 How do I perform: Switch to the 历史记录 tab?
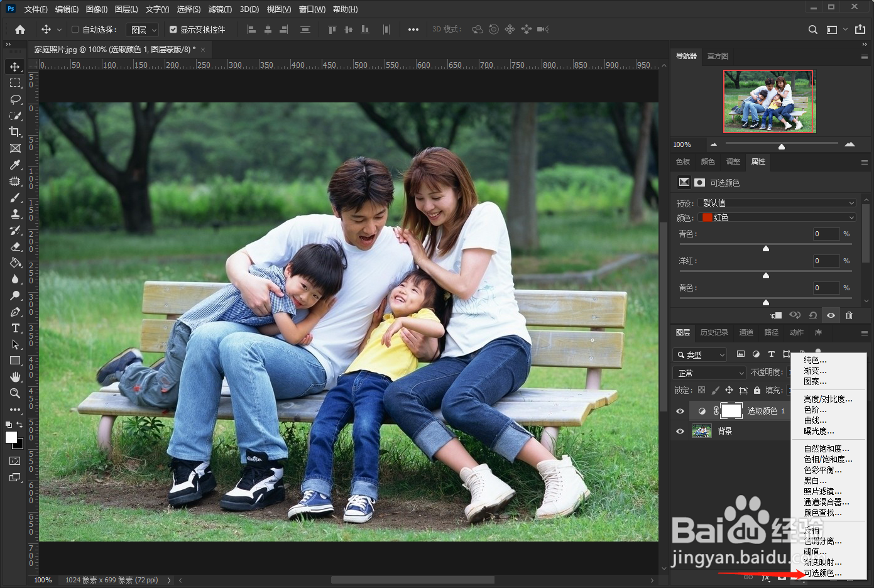714,333
